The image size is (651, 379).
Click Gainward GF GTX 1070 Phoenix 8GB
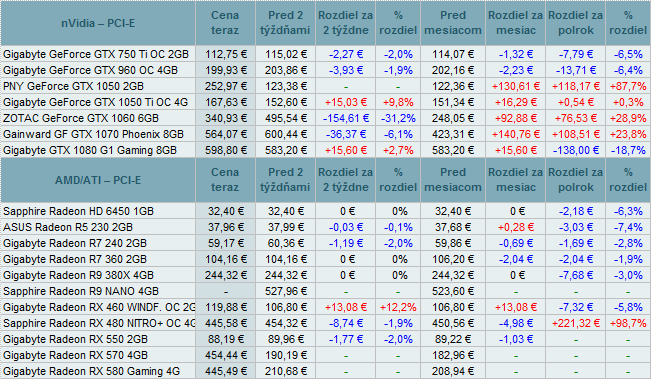pyautogui.click(x=93, y=134)
